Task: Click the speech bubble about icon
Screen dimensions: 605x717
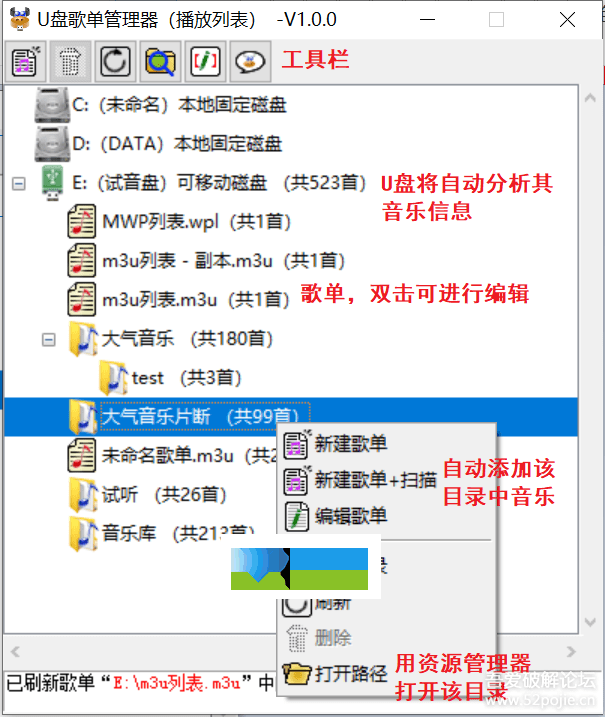Action: click(x=250, y=61)
